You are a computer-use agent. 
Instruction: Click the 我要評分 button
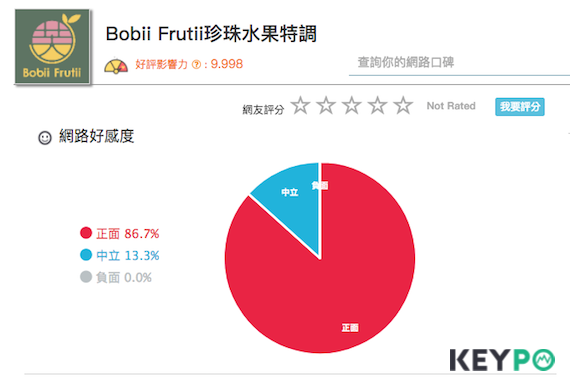click(519, 107)
